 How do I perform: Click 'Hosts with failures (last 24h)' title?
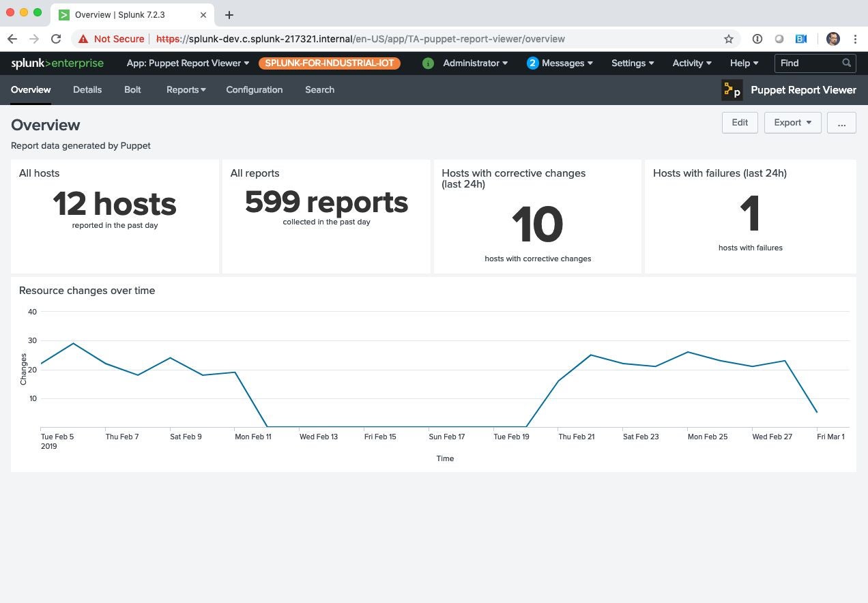[x=720, y=173]
